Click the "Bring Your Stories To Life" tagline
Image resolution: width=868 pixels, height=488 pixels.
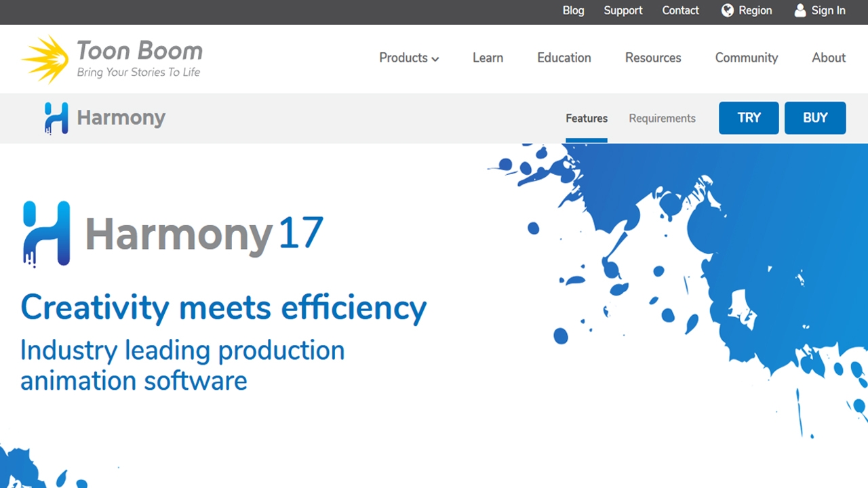[x=138, y=72]
